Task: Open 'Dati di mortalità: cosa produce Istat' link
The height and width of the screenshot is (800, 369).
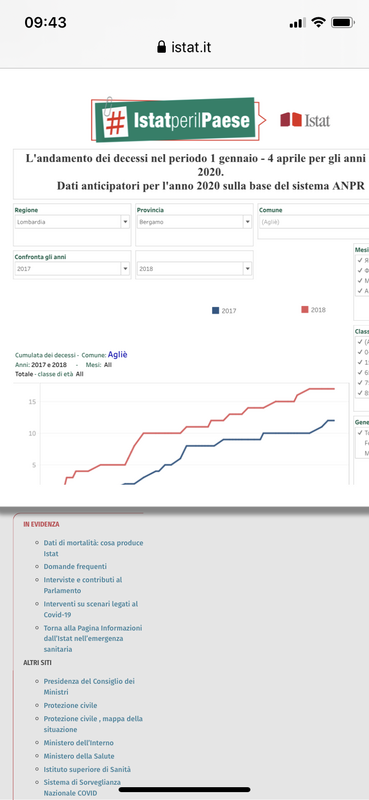Action: click(93, 548)
